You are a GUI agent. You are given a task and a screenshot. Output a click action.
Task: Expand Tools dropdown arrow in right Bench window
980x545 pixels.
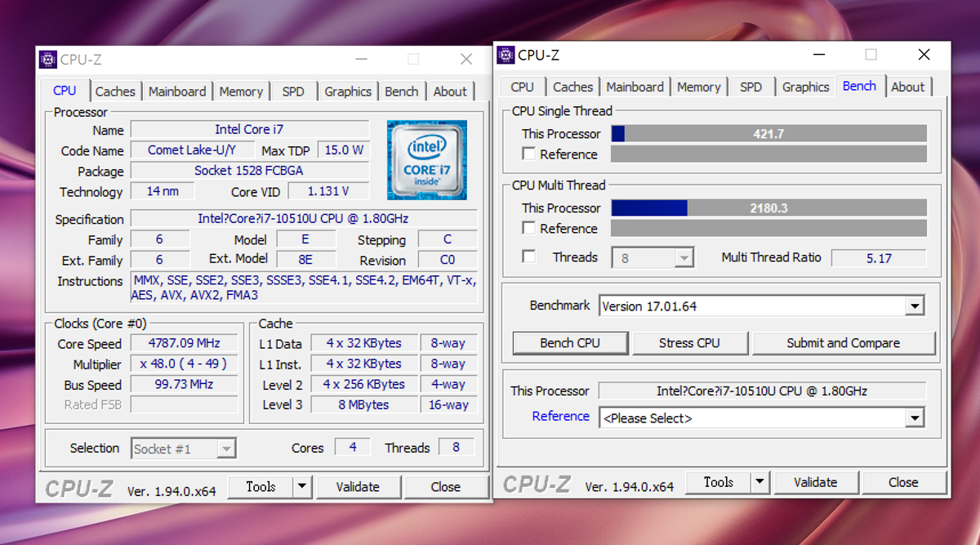pos(760,482)
